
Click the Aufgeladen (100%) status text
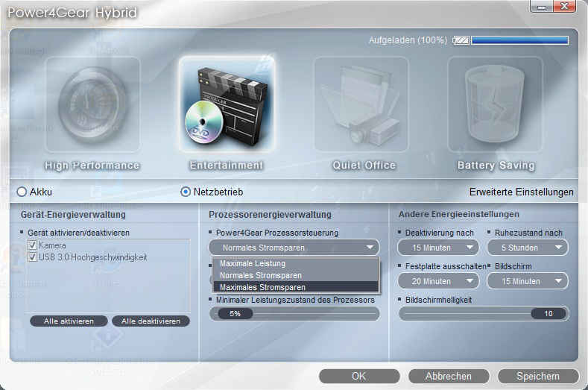click(408, 40)
